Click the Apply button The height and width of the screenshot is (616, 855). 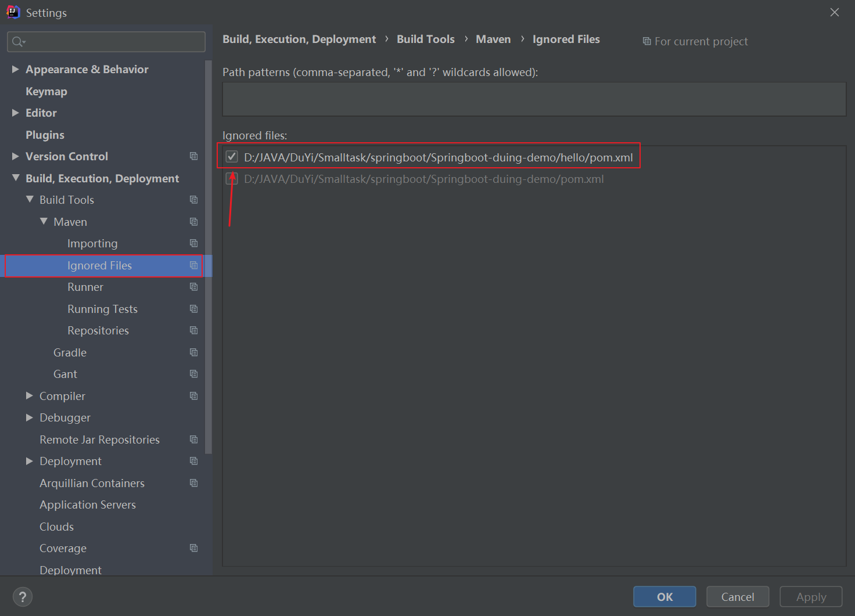811,597
